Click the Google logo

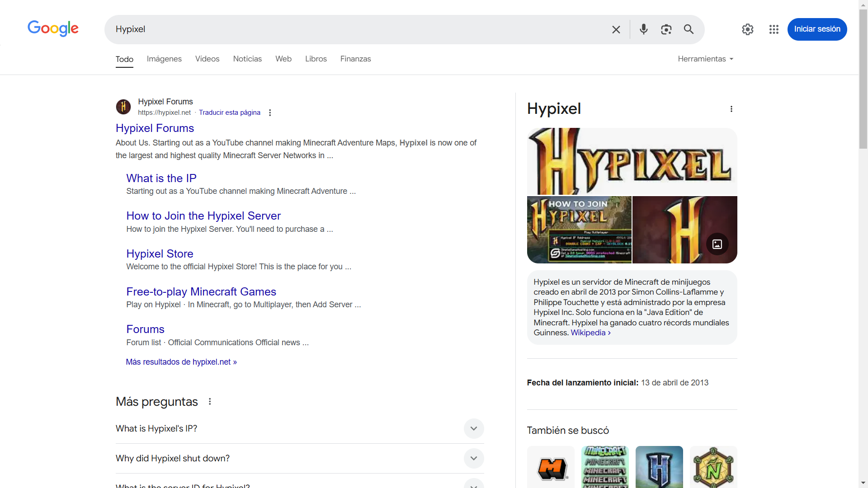pyautogui.click(x=53, y=28)
